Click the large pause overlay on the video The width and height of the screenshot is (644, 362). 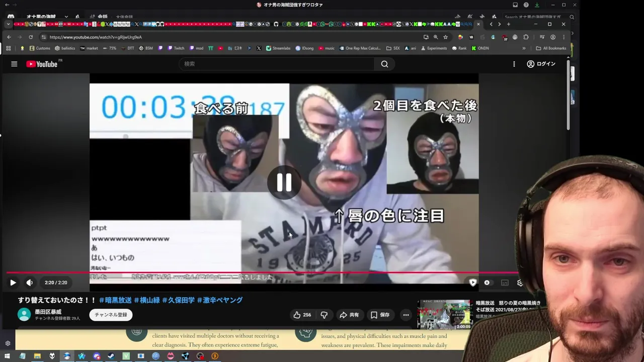[284, 183]
